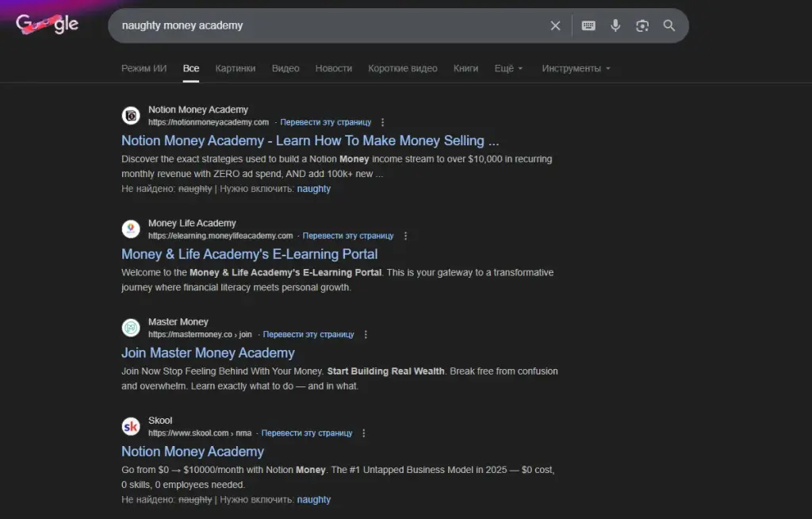Submit the search with the magnifier icon
812x519 pixels.
pyautogui.click(x=669, y=25)
